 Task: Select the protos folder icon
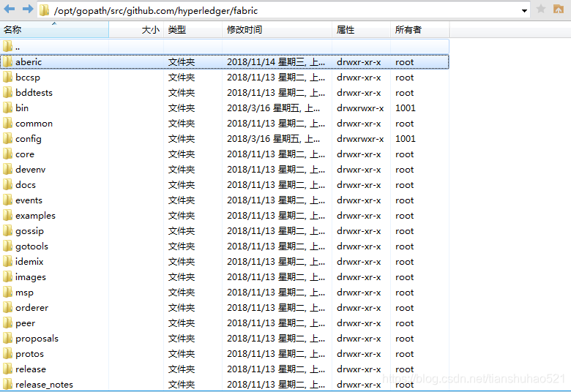[7, 354]
